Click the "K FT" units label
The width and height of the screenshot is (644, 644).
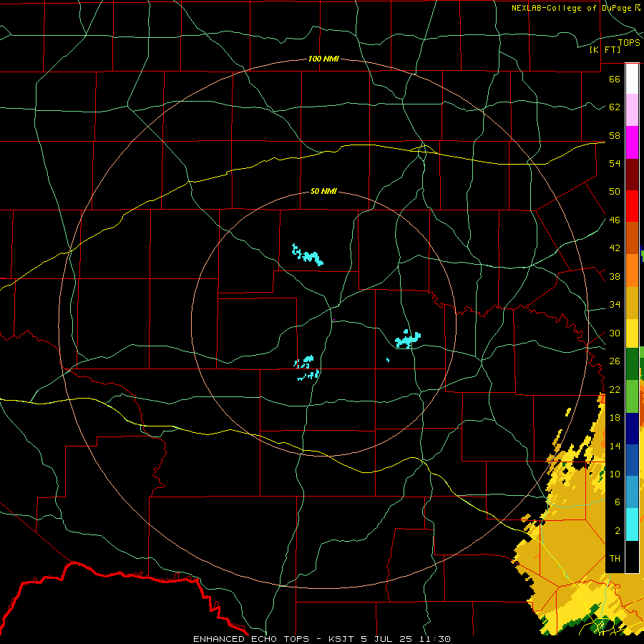point(605,49)
